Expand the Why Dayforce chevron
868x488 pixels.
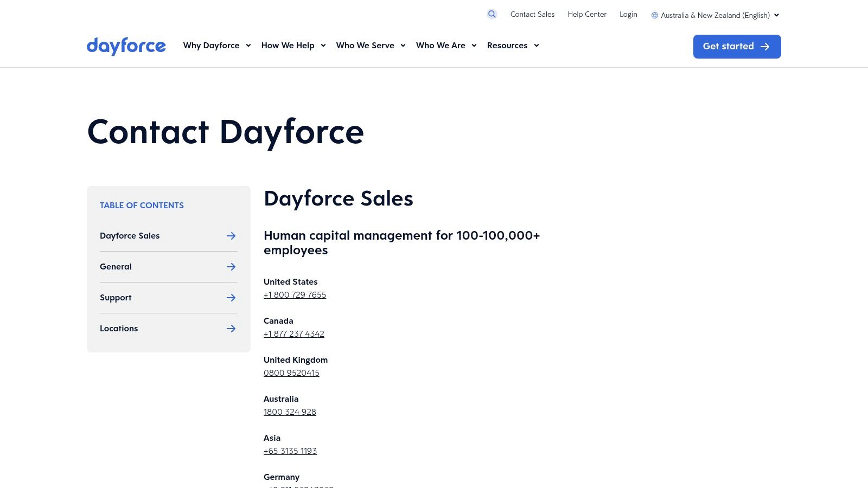coord(248,46)
